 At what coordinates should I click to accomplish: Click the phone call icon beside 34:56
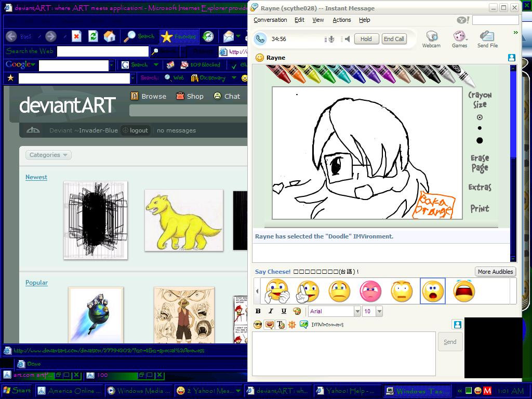click(x=260, y=38)
